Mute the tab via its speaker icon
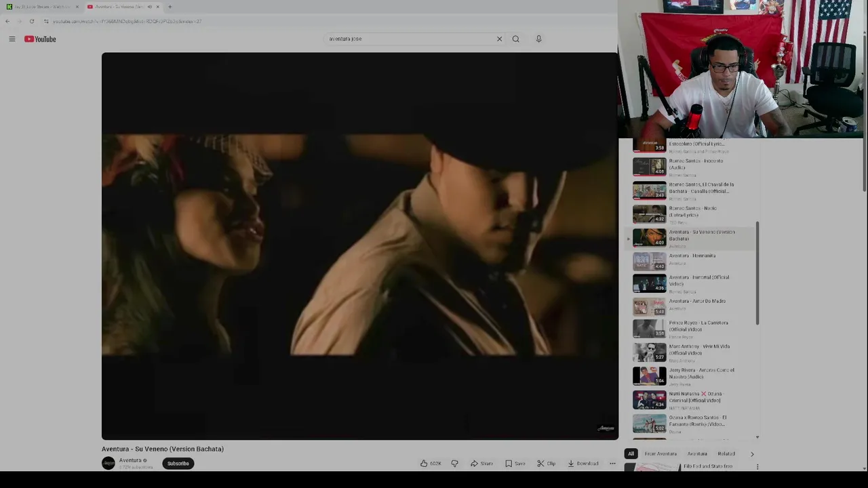Screen dimensions: 868x488 pos(149,7)
